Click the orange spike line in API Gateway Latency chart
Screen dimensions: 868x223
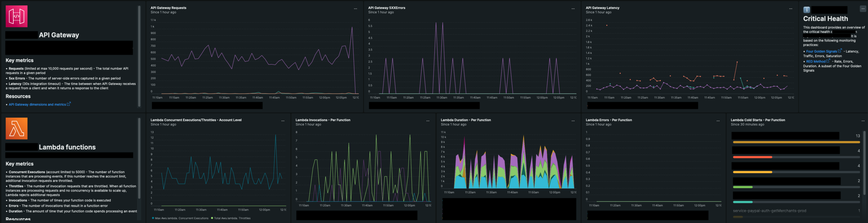click(x=735, y=71)
